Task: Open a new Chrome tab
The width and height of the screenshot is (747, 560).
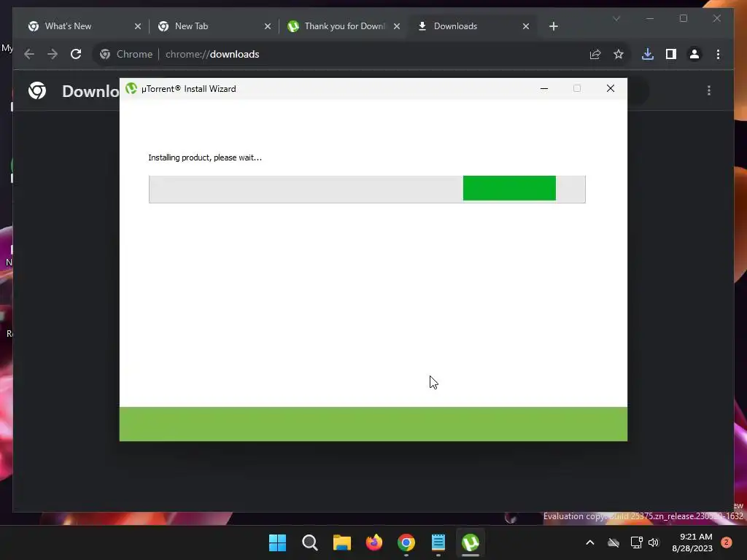Action: pyautogui.click(x=553, y=26)
